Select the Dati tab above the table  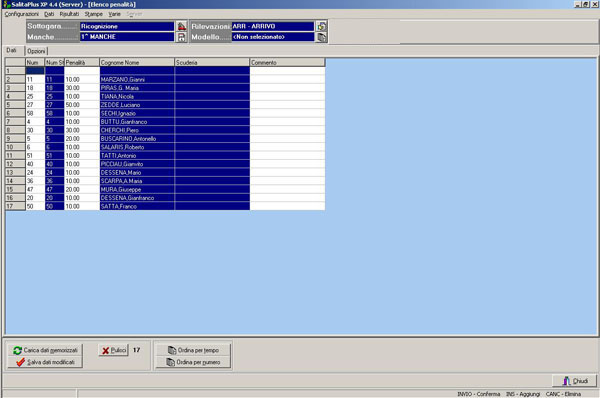11,51
